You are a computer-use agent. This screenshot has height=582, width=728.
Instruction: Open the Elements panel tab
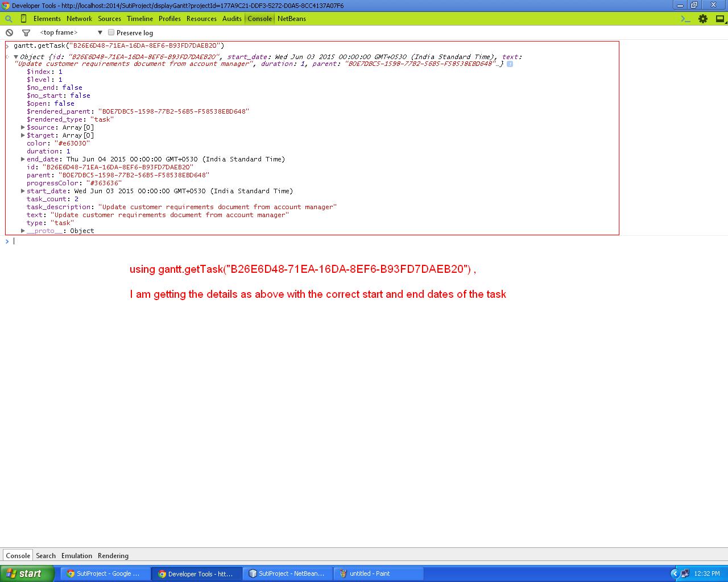(47, 19)
